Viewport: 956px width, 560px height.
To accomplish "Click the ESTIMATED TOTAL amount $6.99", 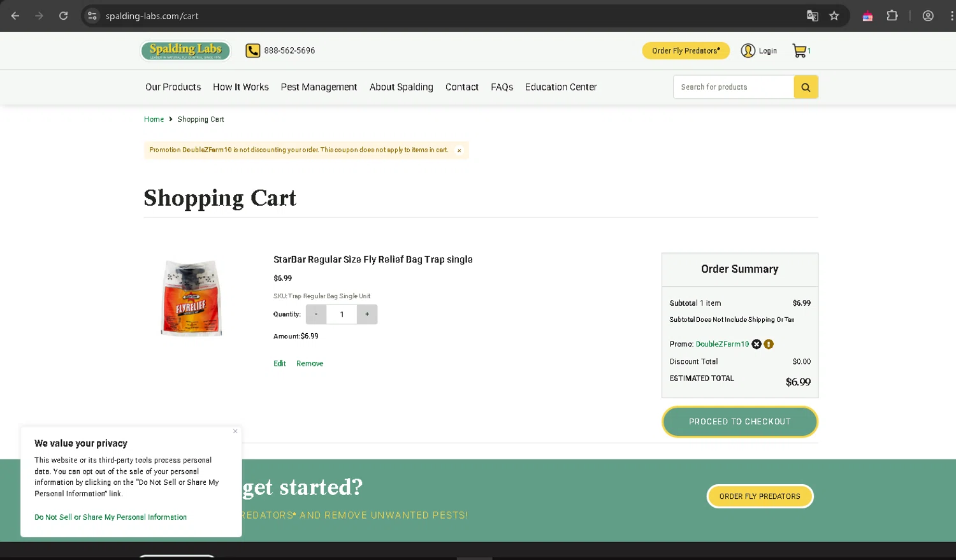I will coord(798,382).
